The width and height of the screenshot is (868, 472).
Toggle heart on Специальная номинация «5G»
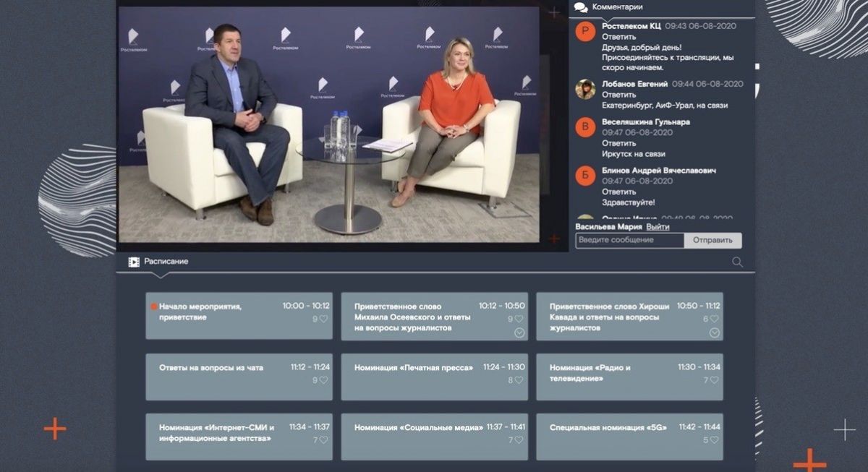714,440
